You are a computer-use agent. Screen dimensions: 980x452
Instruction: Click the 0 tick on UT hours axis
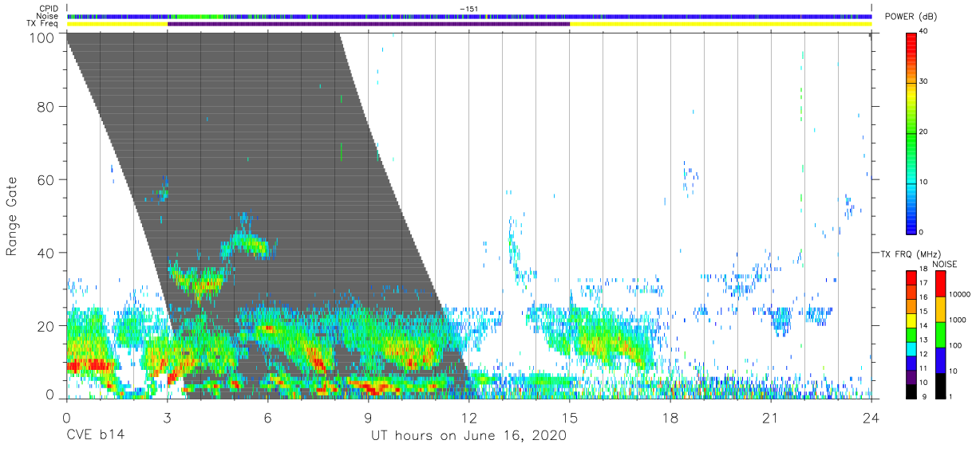pos(67,417)
